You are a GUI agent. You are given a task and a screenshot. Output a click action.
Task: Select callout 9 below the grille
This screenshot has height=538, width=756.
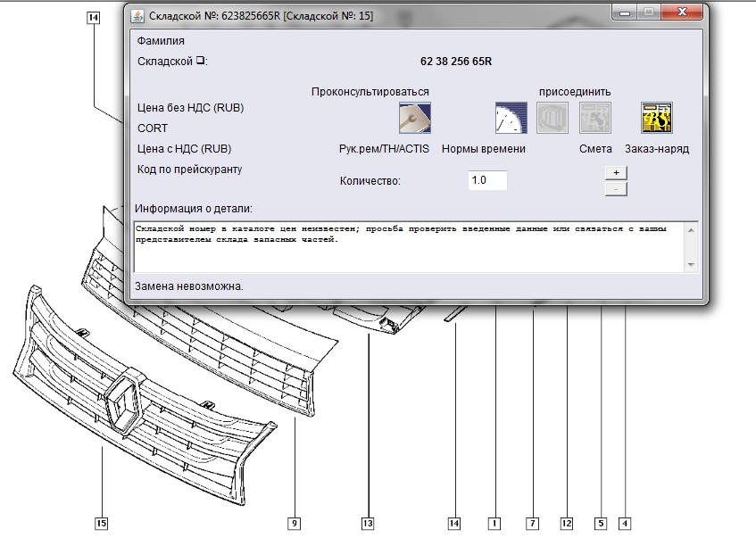294,523
